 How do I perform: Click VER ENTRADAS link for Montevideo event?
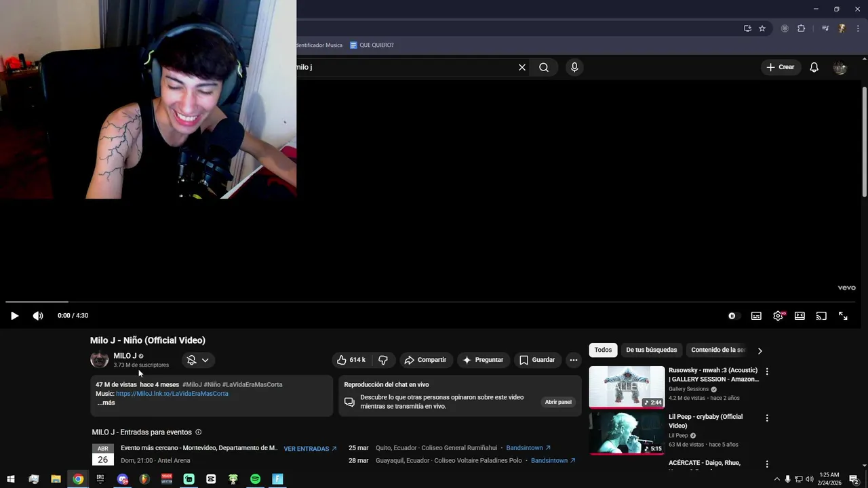click(311, 449)
